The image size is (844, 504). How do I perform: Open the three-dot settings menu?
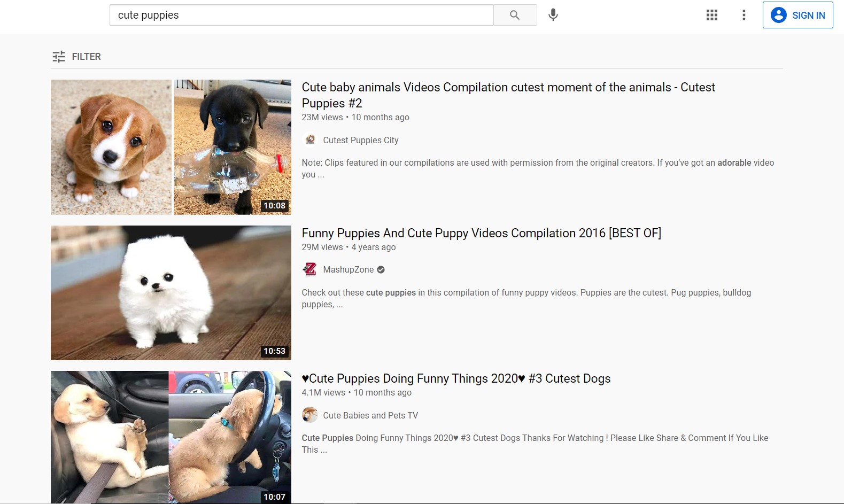(744, 15)
